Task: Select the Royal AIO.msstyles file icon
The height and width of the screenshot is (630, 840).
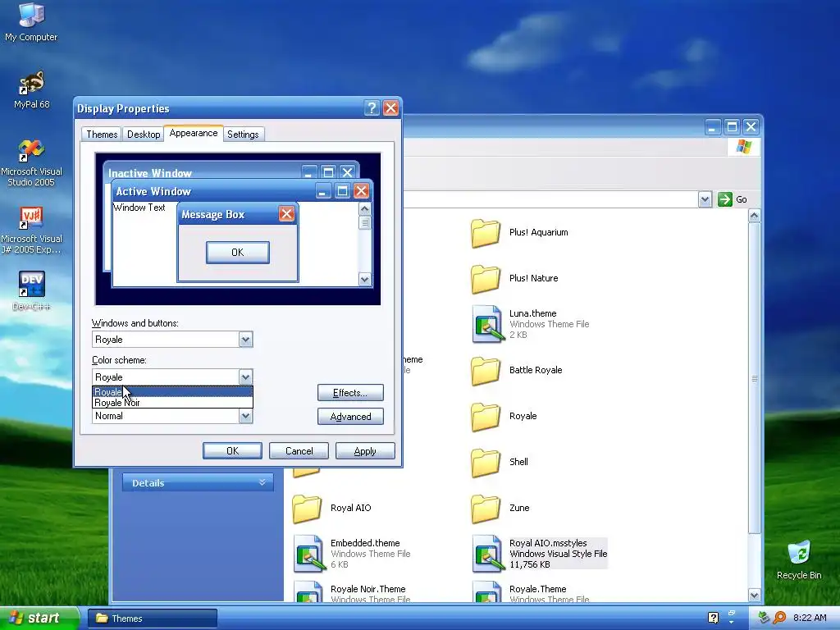Action: (488, 554)
